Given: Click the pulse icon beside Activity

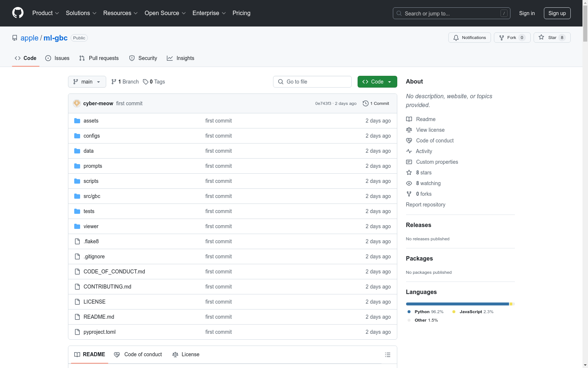Looking at the screenshot, I should pos(409,151).
